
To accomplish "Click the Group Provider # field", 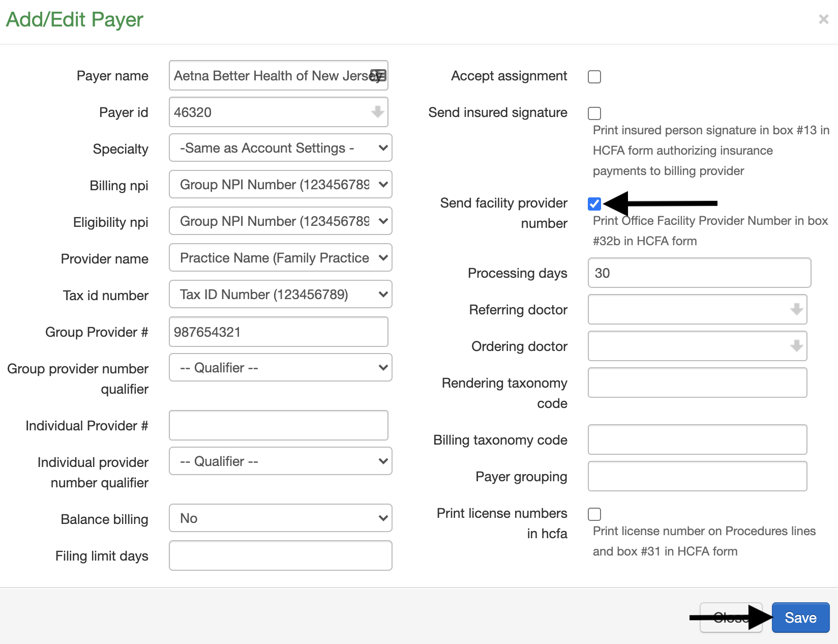I will (279, 332).
